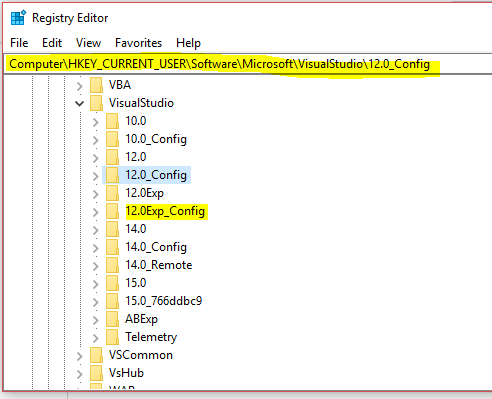Expand the 12.0Exp_Config key
The image size is (492, 399).
coord(96,212)
